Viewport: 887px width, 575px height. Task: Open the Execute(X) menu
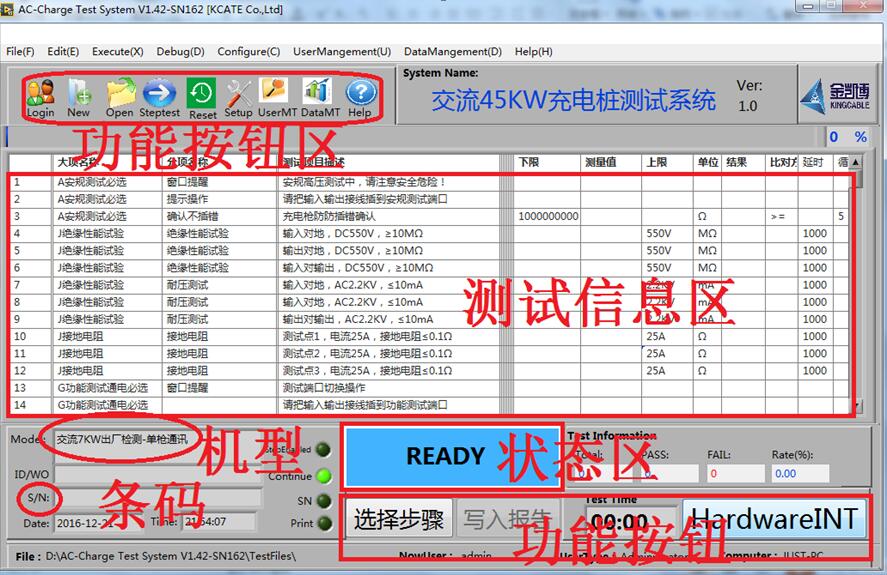117,51
